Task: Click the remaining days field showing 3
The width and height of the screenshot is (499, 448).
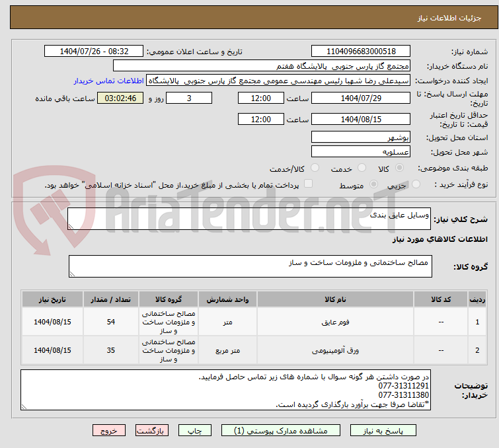Action: click(x=189, y=98)
